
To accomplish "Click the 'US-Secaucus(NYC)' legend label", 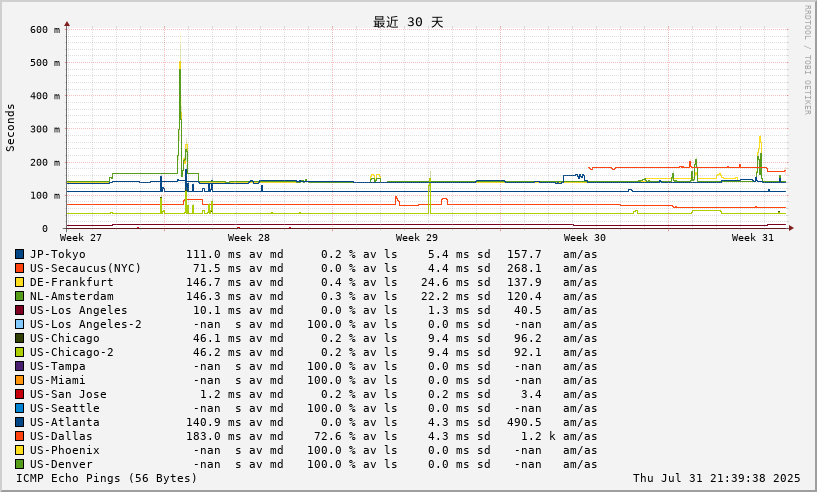I will (85, 268).
